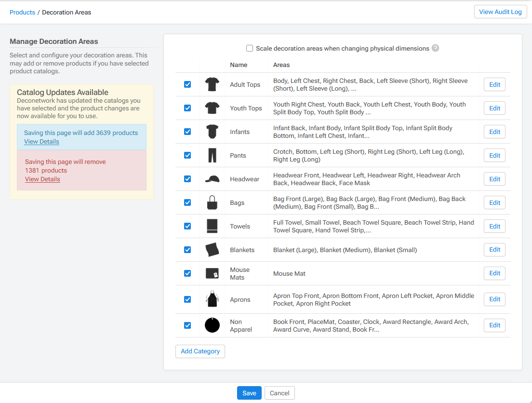The width and height of the screenshot is (532, 403).
Task: Click the Infants onesie icon
Action: 212,132
